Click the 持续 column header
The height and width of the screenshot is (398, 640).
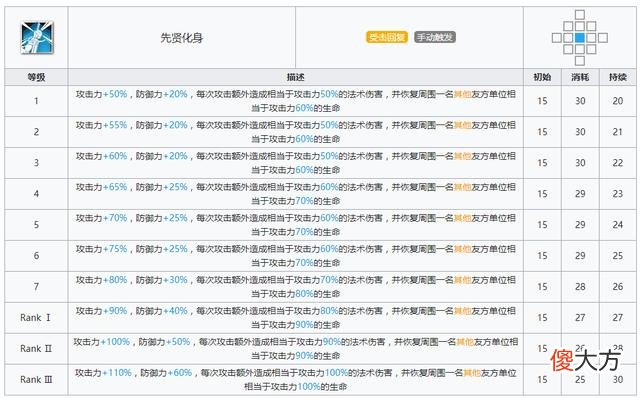[618, 77]
